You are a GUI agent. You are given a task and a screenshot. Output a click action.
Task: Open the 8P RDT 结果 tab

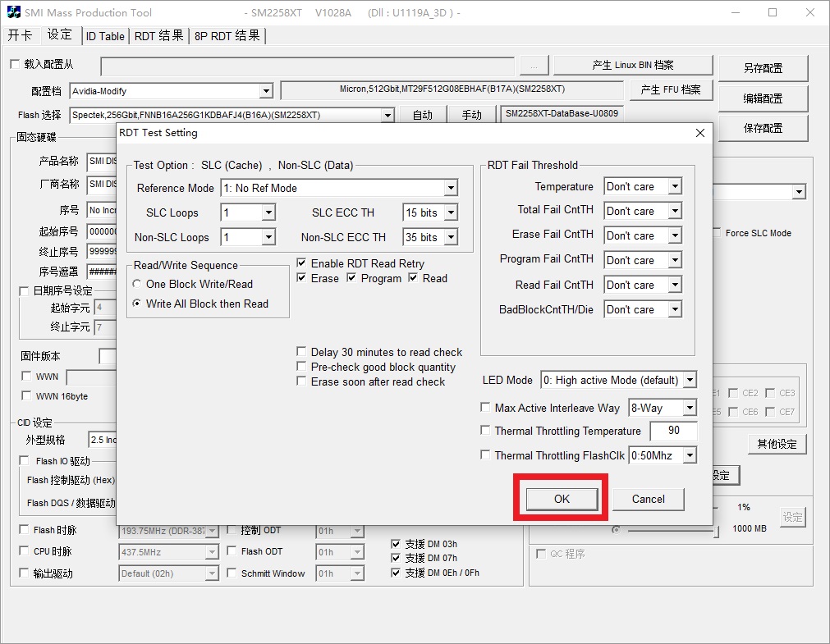pyautogui.click(x=227, y=36)
